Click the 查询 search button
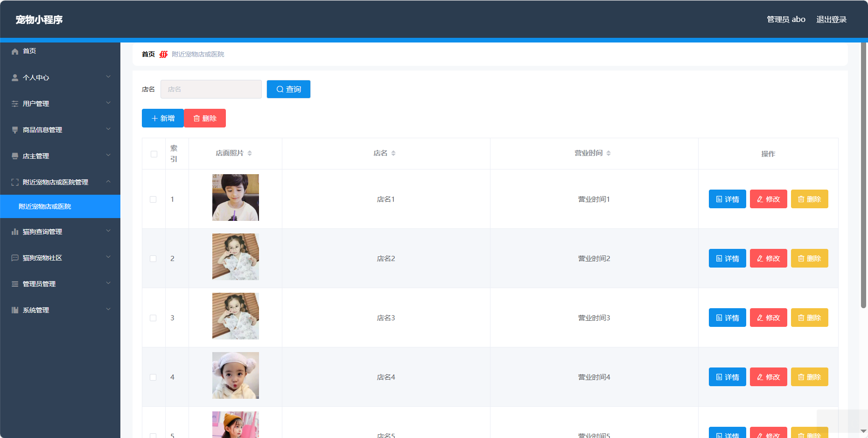868x438 pixels. [288, 89]
